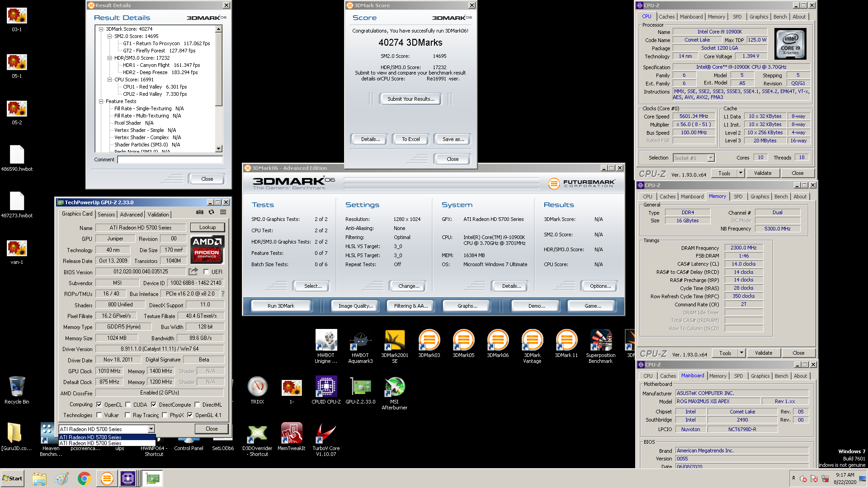Open Paint from the taskbar
The width and height of the screenshot is (868, 488).
pyautogui.click(x=61, y=479)
